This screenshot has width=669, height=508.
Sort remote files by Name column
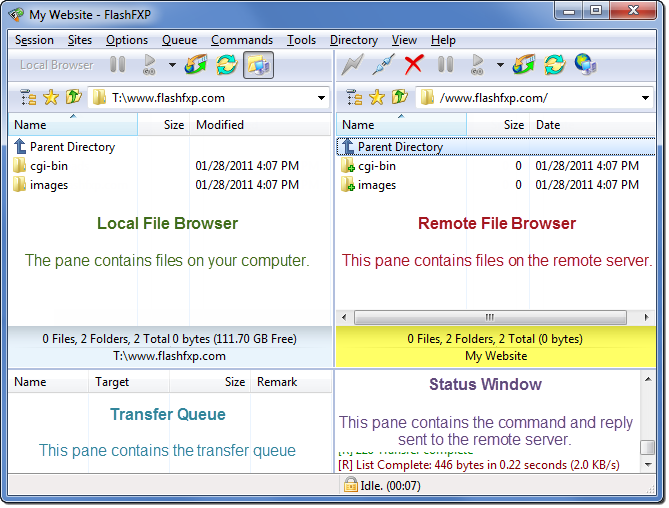[x=401, y=125]
